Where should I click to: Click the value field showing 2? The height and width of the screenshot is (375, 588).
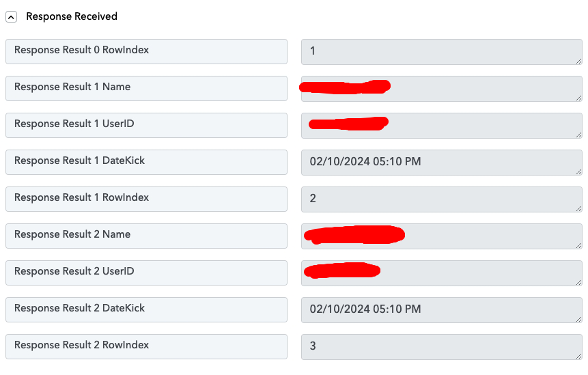click(x=442, y=199)
